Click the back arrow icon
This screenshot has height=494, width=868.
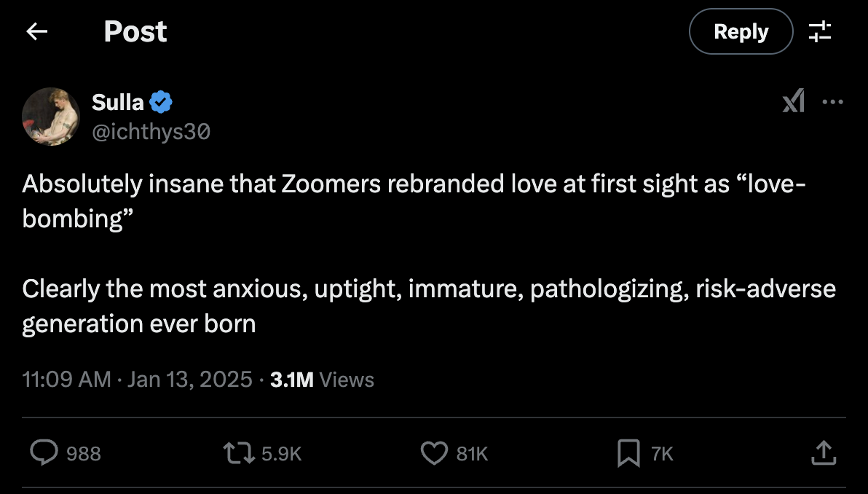(x=36, y=31)
